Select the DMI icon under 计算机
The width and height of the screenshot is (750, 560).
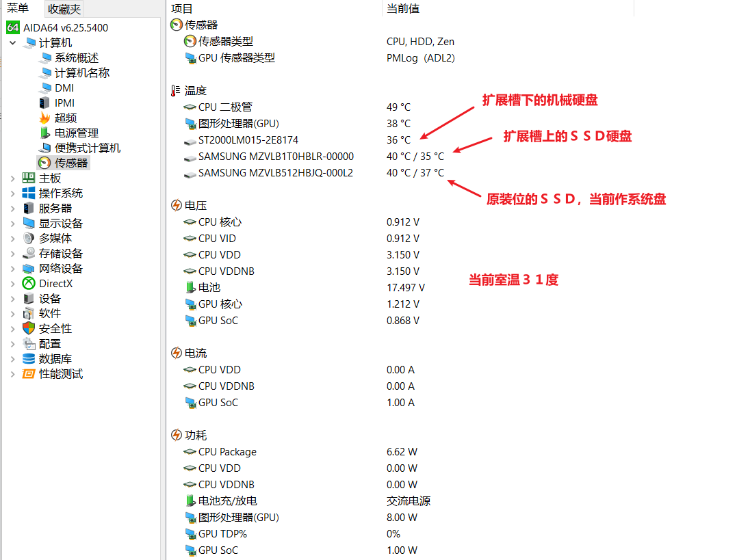(x=46, y=88)
